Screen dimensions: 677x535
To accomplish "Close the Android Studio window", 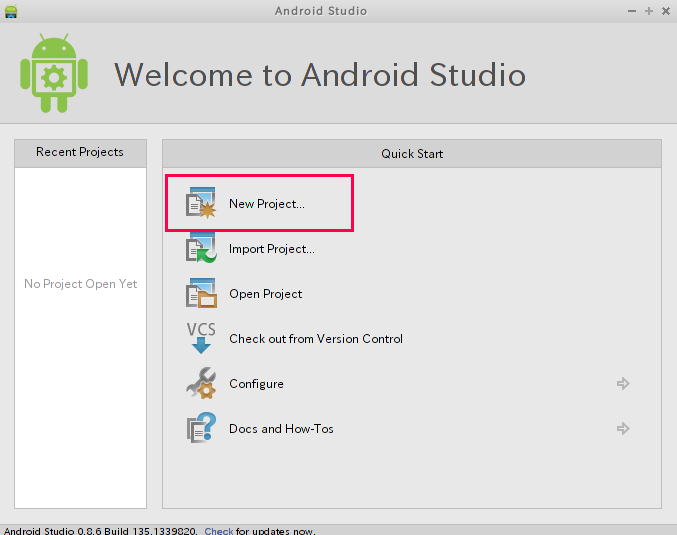I will click(666, 11).
